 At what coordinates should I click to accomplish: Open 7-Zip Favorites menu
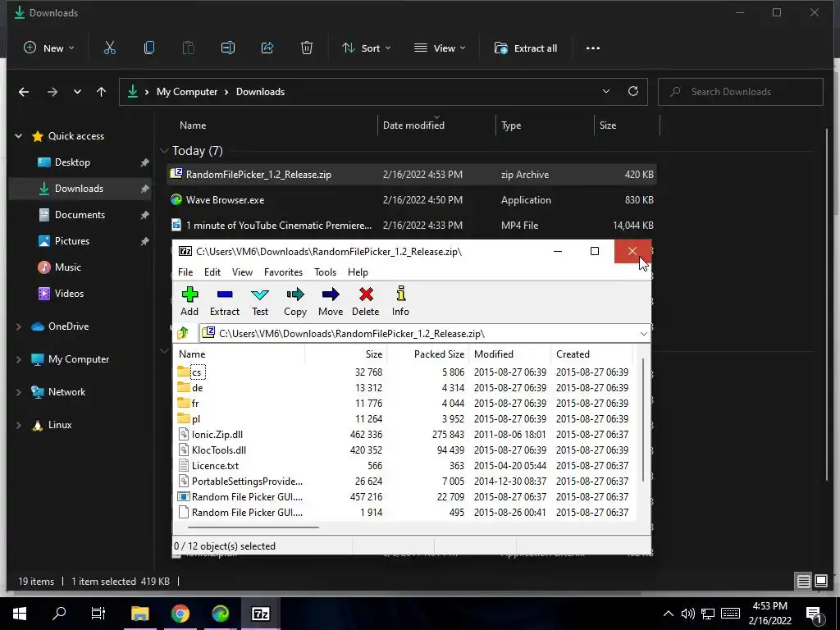283,272
